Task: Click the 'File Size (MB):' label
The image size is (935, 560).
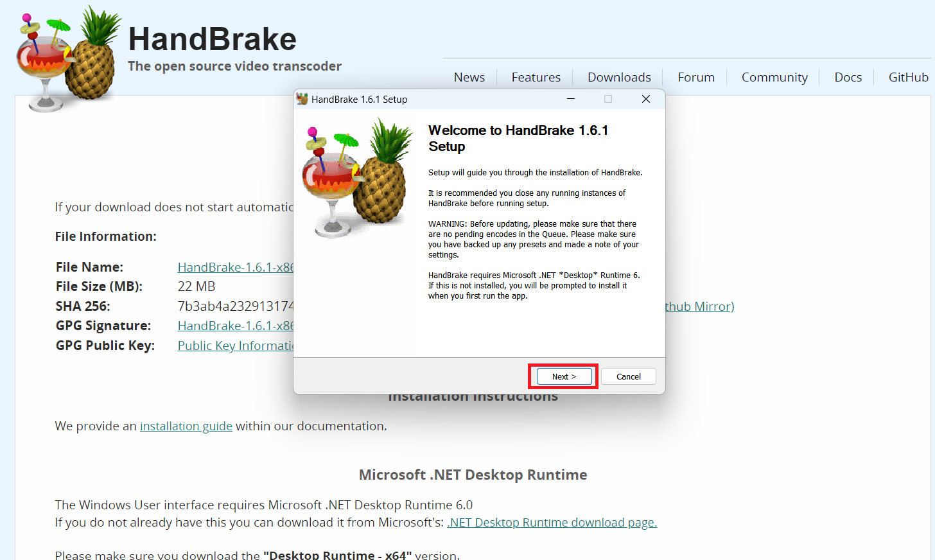Action: (100, 286)
